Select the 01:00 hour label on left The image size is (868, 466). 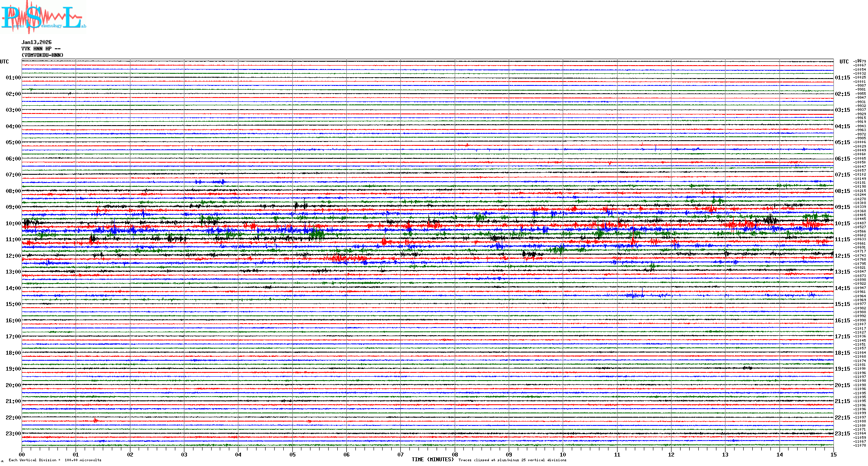pyautogui.click(x=13, y=78)
